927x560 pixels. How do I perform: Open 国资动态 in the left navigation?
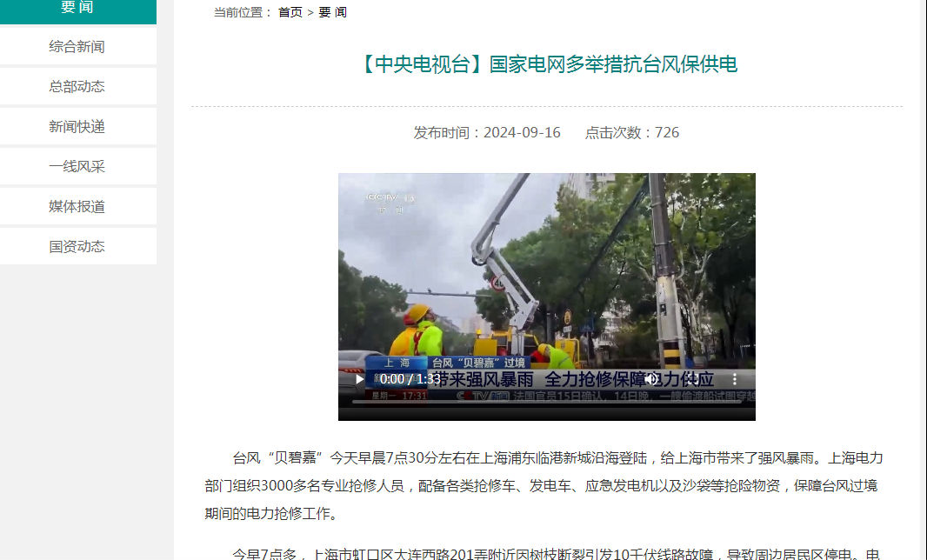click(x=77, y=246)
